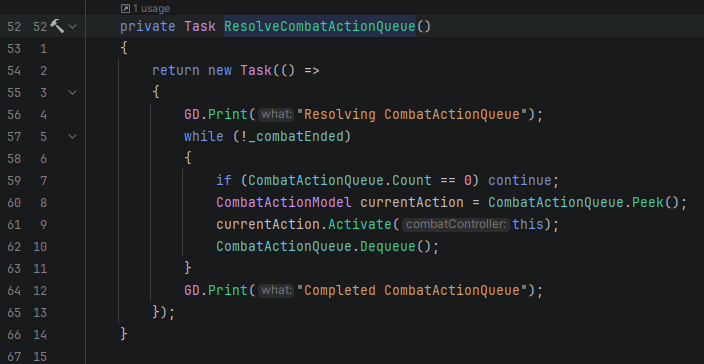704x364 pixels.
Task: Place cursor on ResolveCombatActionQueue method name
Action: pyautogui.click(x=320, y=26)
